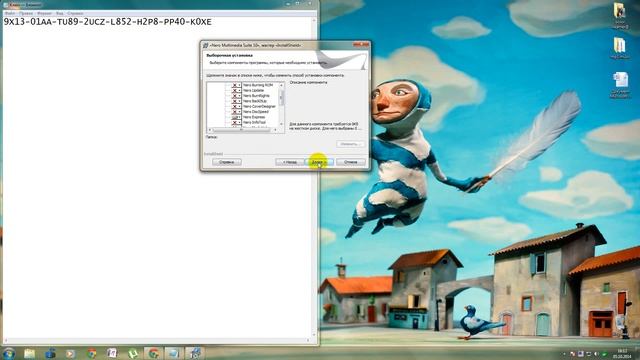Open install-state dropdown for Nero Update

[236, 90]
